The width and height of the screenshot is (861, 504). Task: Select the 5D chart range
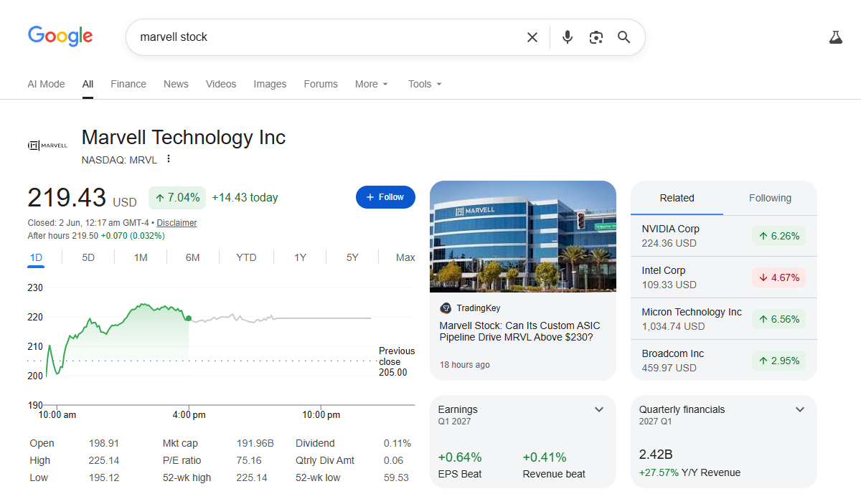click(88, 257)
